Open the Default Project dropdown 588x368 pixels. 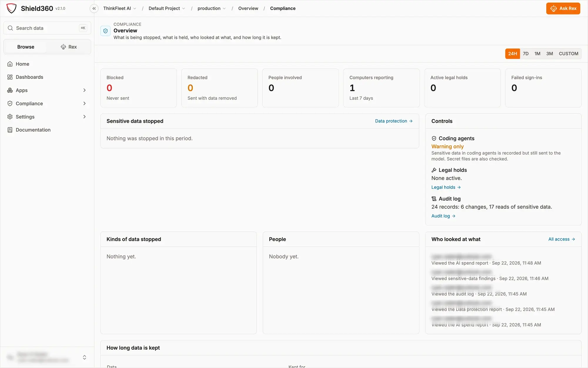167,9
